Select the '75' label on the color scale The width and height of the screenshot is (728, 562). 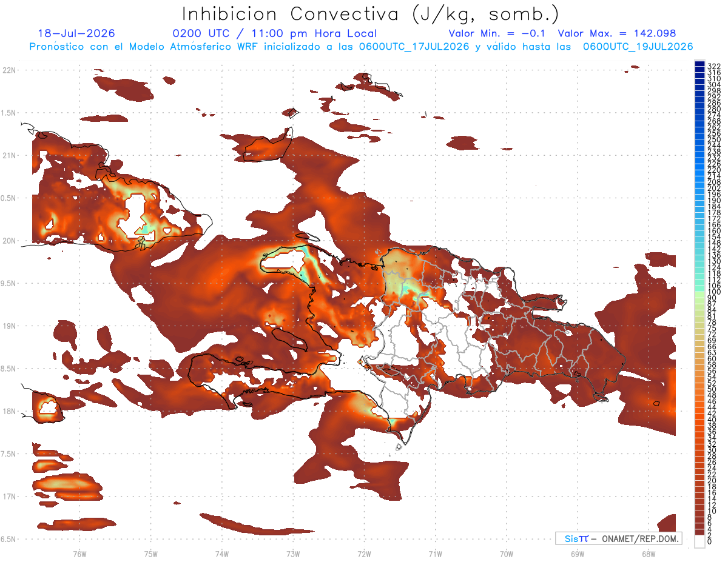(712, 329)
